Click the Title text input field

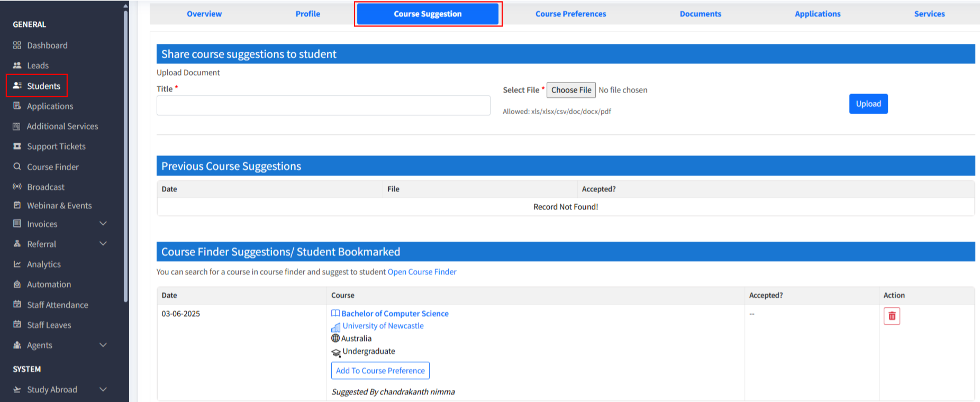click(323, 105)
